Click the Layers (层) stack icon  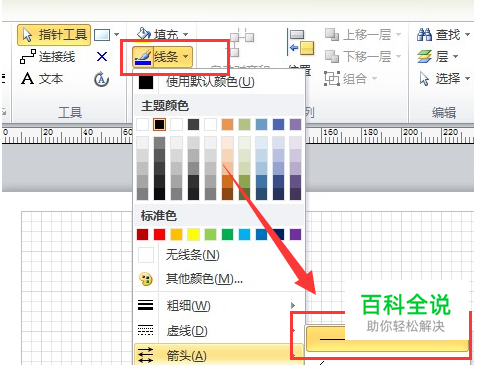tap(424, 57)
